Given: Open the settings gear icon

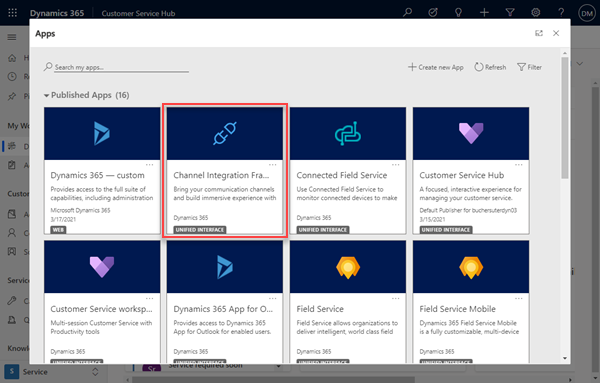Looking at the screenshot, I should [x=535, y=13].
